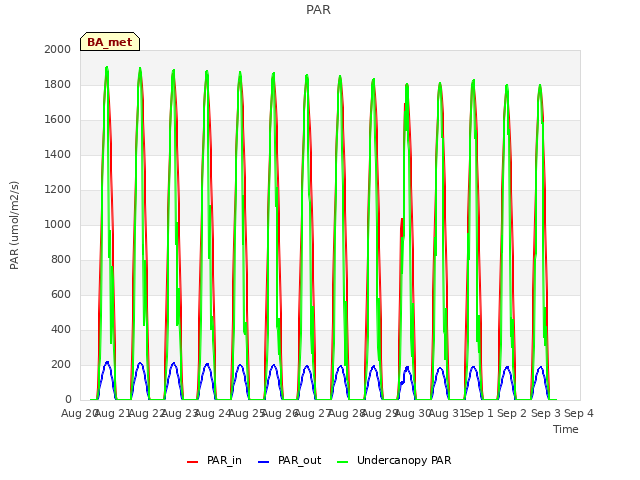Click the Aug 31 x-axis date label
The image size is (640, 480).
[x=447, y=413]
